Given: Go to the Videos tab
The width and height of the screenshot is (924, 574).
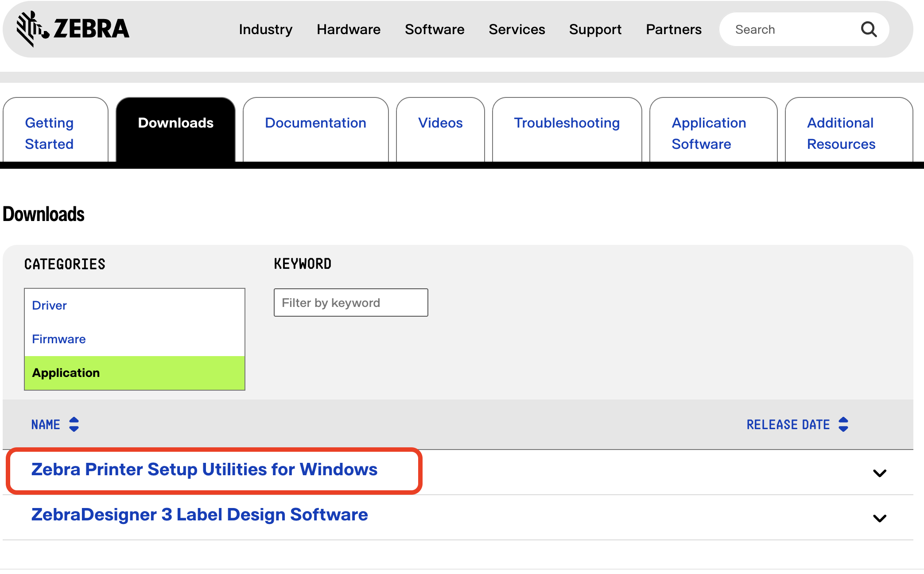Looking at the screenshot, I should [x=440, y=123].
